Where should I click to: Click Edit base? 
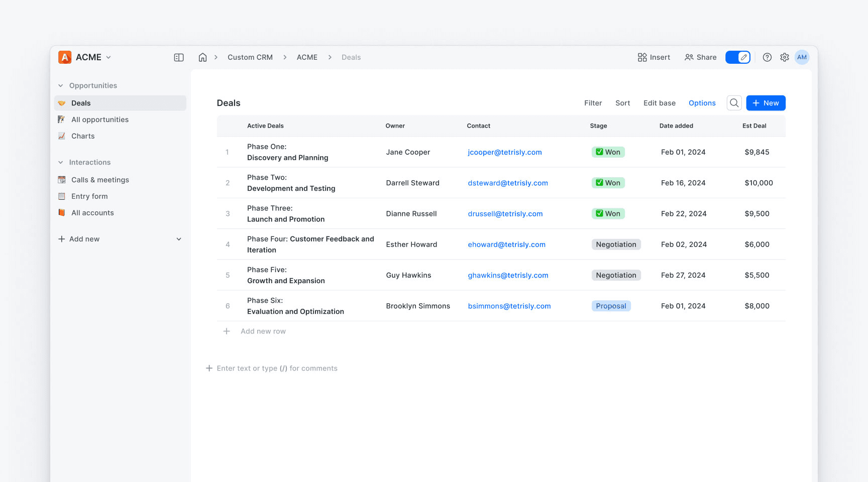pos(659,103)
